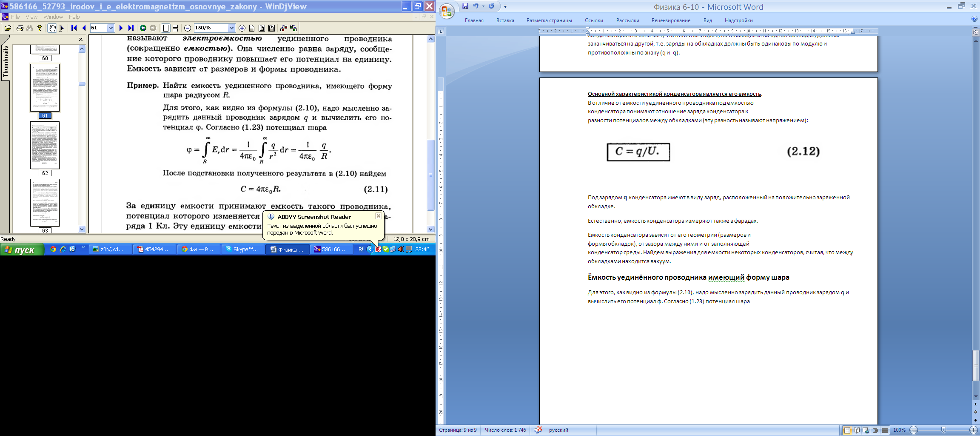Click the Zoom Out minus icon
Viewport: 980px width, 436px height.
click(x=188, y=28)
